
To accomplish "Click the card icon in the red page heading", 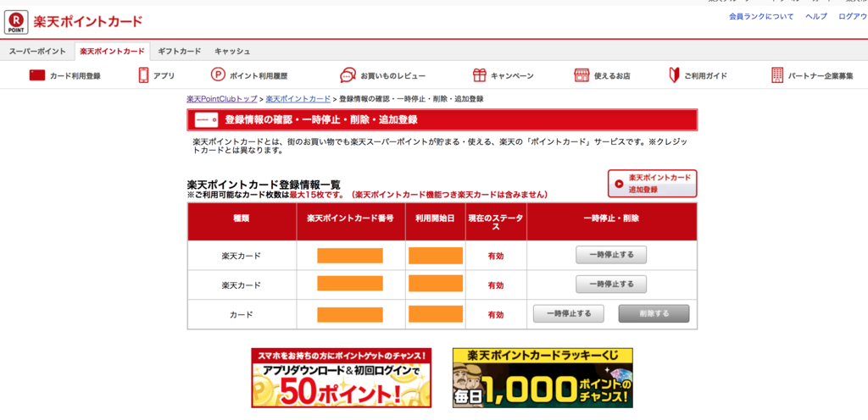I will point(206,119).
